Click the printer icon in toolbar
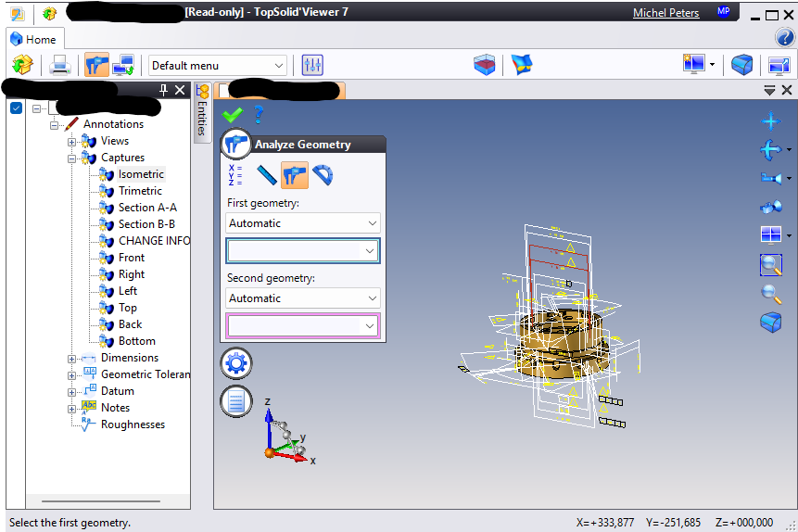This screenshot has width=798, height=532. pos(60,65)
